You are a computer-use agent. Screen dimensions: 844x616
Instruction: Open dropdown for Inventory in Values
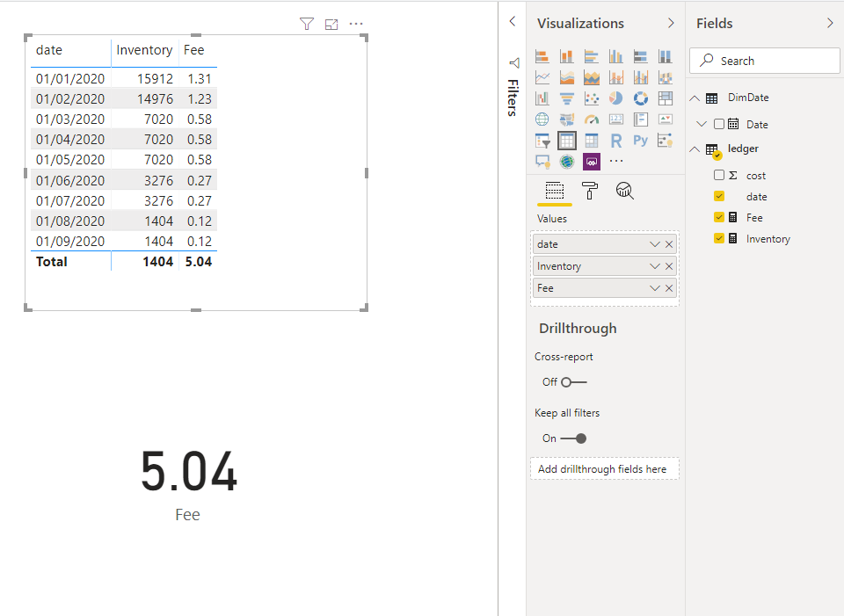pos(654,266)
